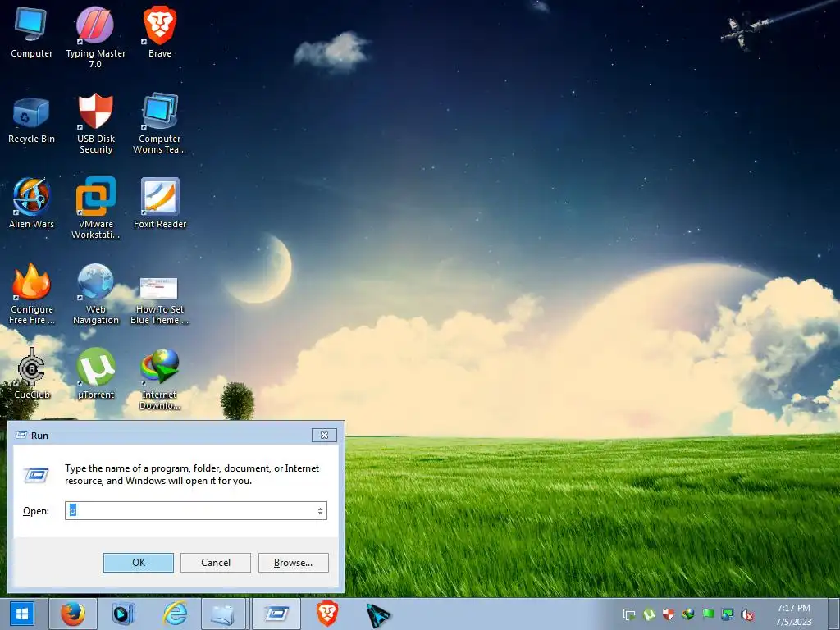This screenshot has height=630, width=840.
Task: Select the How To Set Blue Theme file
Action: pos(160,300)
